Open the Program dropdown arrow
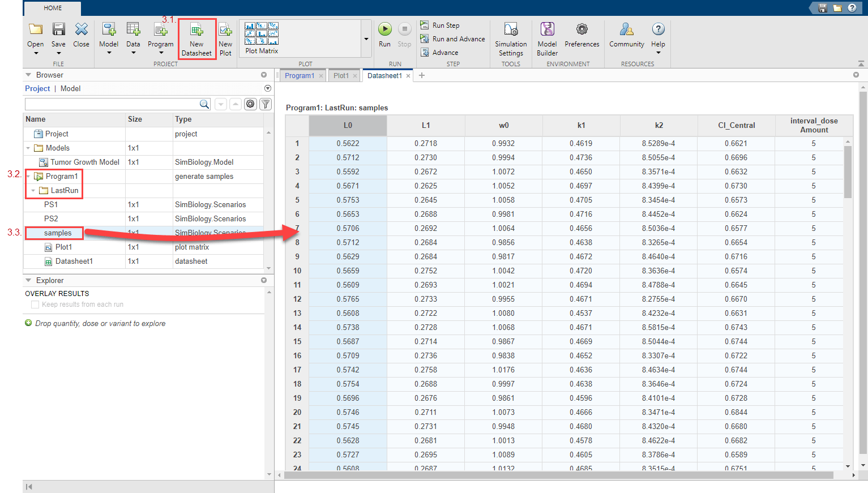Screen dimensions: 868x493 click(x=161, y=53)
